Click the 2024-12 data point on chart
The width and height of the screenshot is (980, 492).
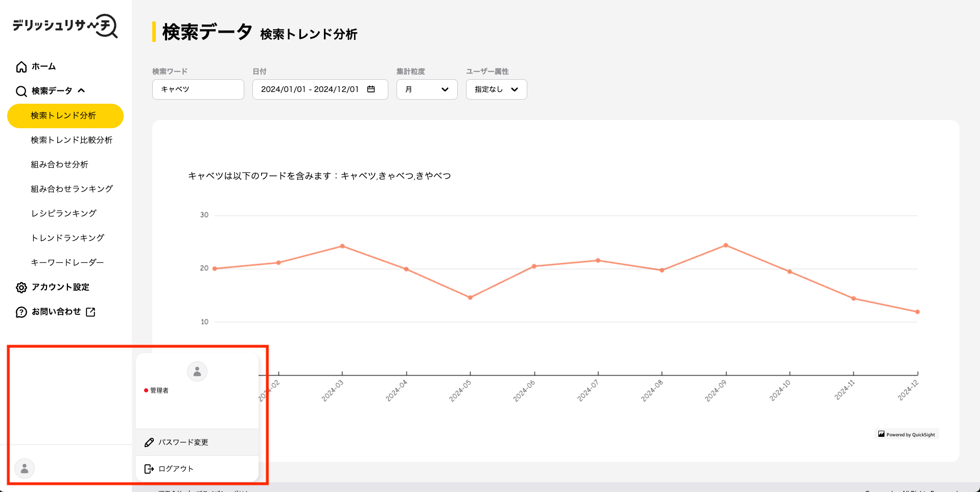(918, 312)
